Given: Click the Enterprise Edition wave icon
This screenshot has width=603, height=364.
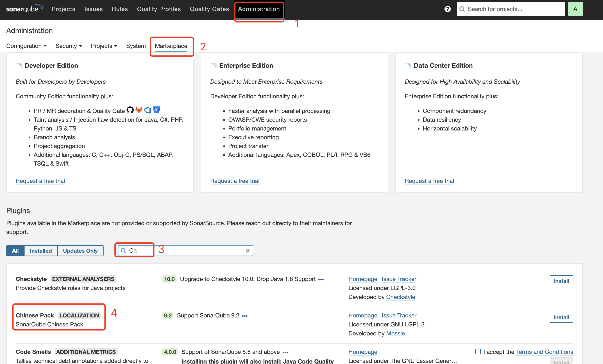Looking at the screenshot, I should coord(214,65).
